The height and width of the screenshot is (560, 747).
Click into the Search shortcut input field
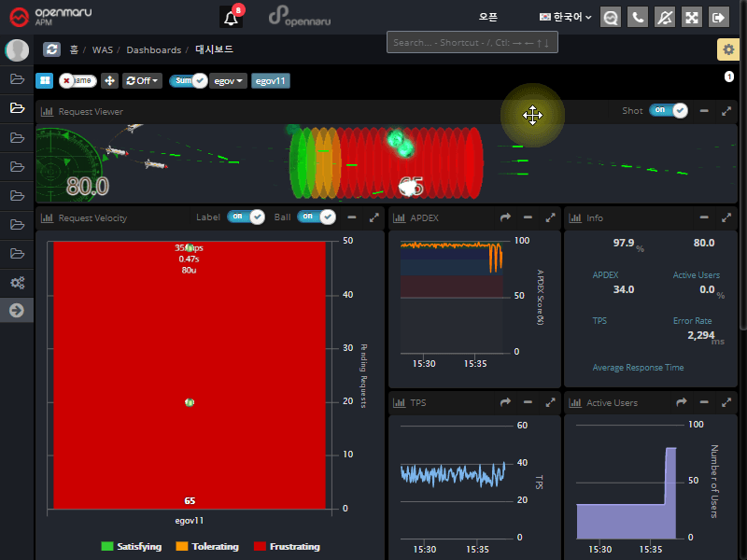coord(472,42)
